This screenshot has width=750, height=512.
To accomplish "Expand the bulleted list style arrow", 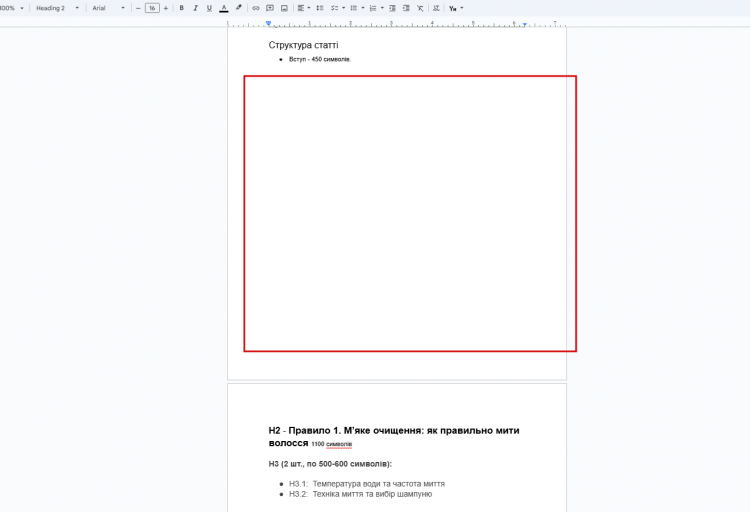I will click(x=363, y=8).
